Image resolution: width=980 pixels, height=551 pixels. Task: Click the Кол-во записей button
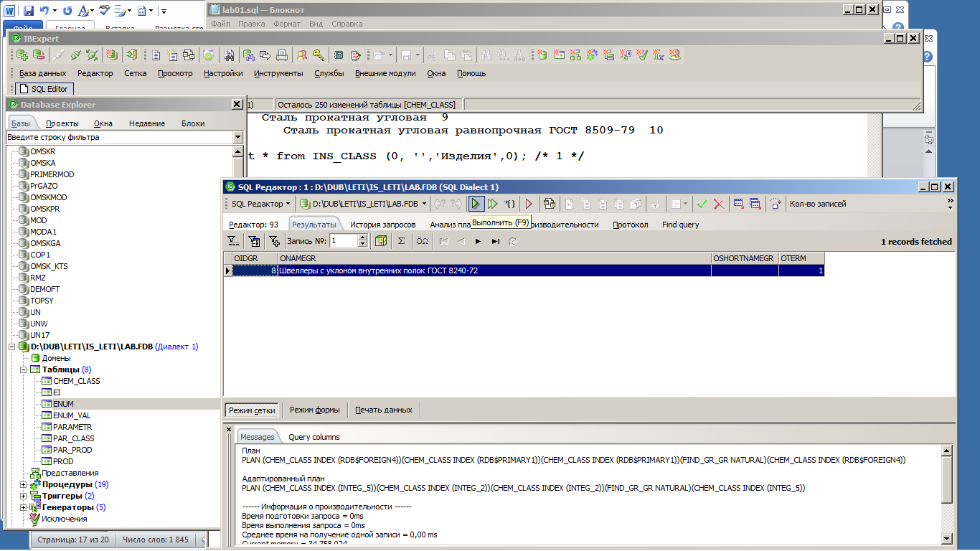pyautogui.click(x=817, y=204)
